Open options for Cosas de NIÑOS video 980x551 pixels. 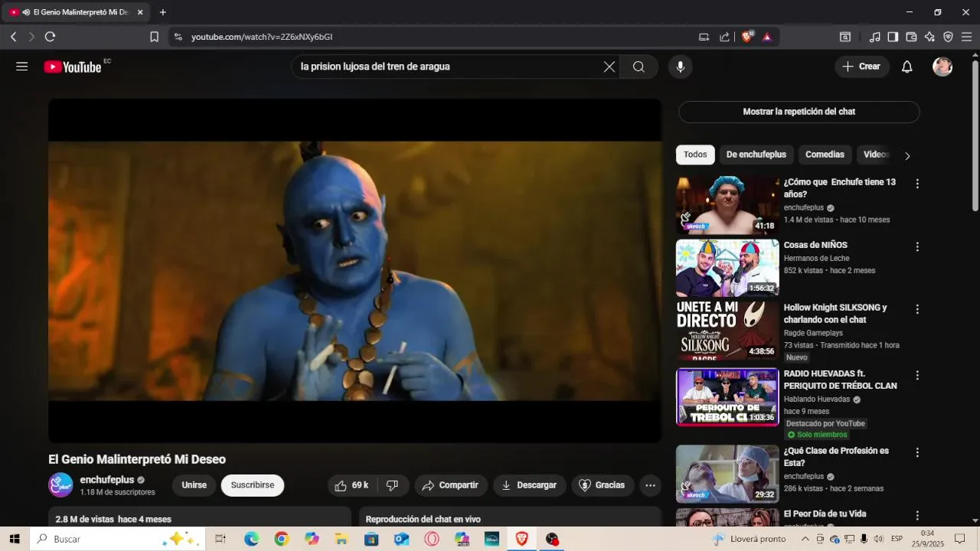point(917,246)
